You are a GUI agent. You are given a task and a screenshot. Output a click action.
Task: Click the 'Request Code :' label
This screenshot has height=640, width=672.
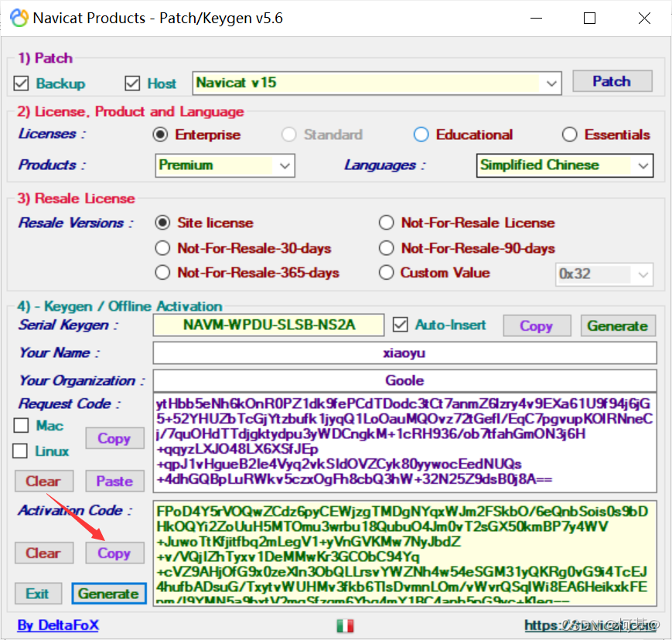[x=70, y=403]
